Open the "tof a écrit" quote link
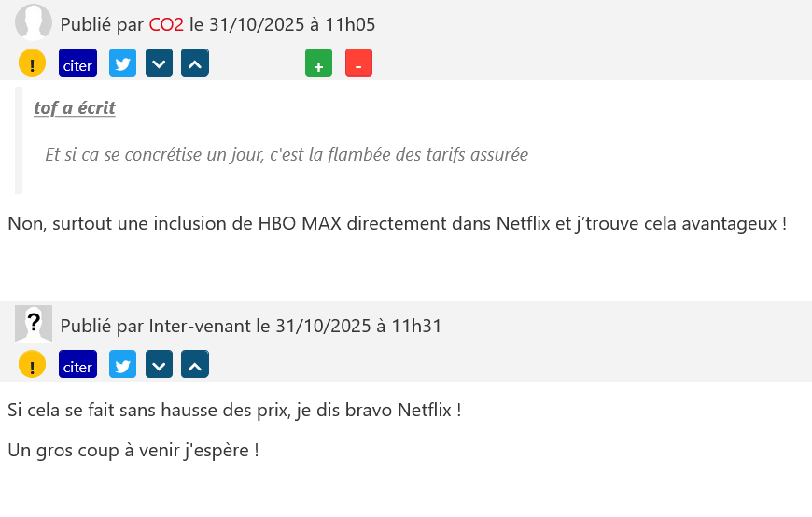The height and width of the screenshot is (517, 812). [75, 108]
